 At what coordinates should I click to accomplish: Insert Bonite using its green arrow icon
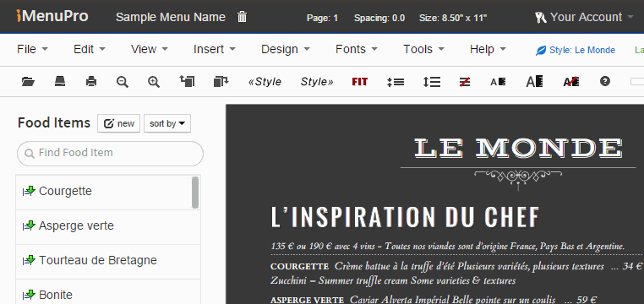(x=29, y=294)
